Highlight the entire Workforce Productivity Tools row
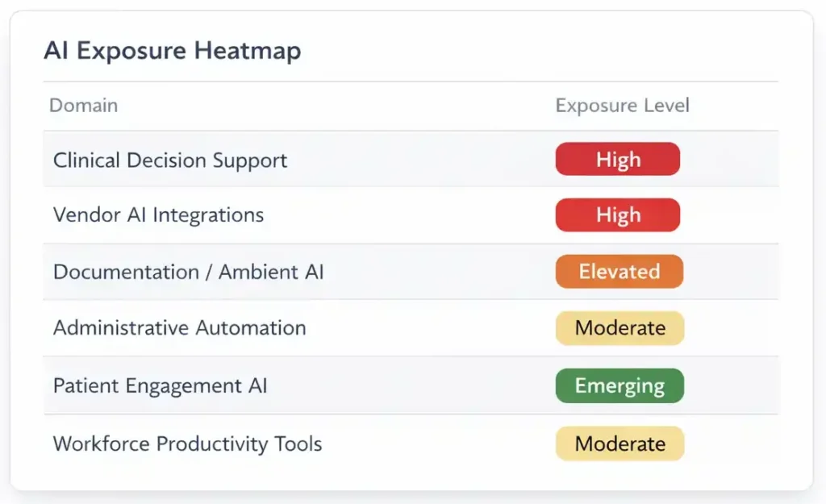826x504 pixels. click(x=411, y=444)
